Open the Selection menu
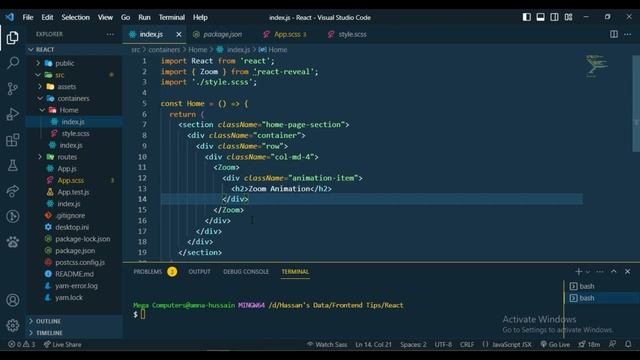Image resolution: width=640 pixels, height=360 pixels. (76, 17)
